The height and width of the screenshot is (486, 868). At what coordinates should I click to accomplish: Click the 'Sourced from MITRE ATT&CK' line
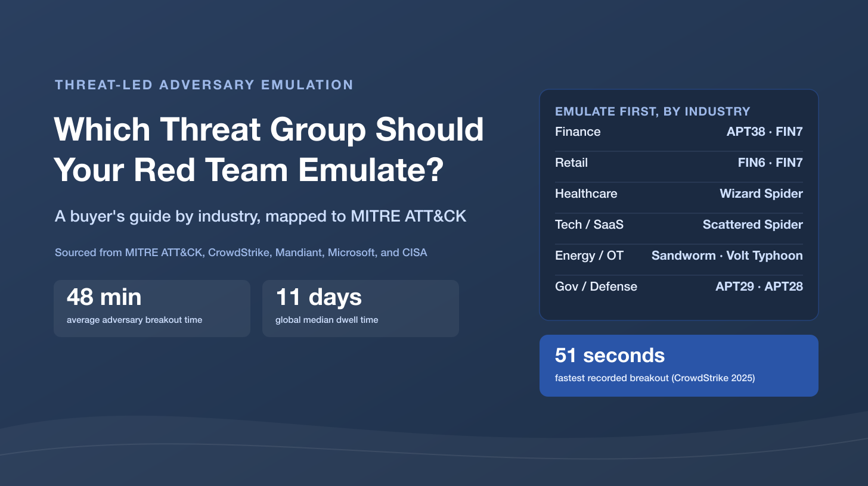[241, 253]
